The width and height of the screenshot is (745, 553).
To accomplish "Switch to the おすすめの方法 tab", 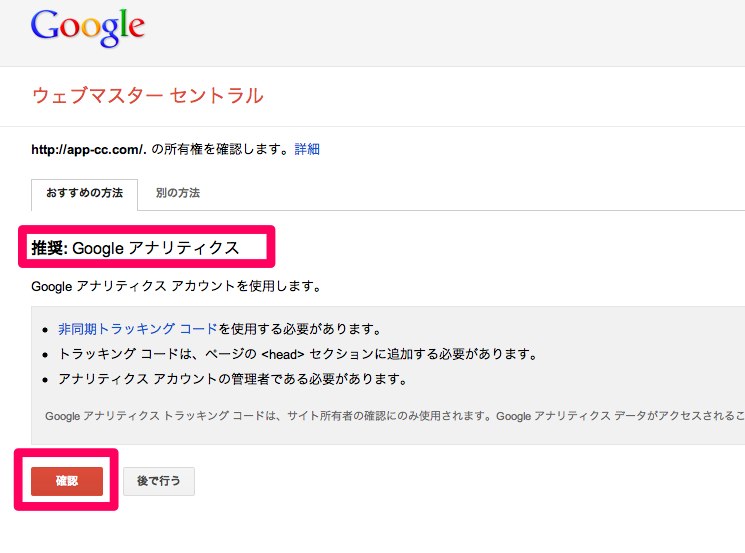I will [85, 193].
